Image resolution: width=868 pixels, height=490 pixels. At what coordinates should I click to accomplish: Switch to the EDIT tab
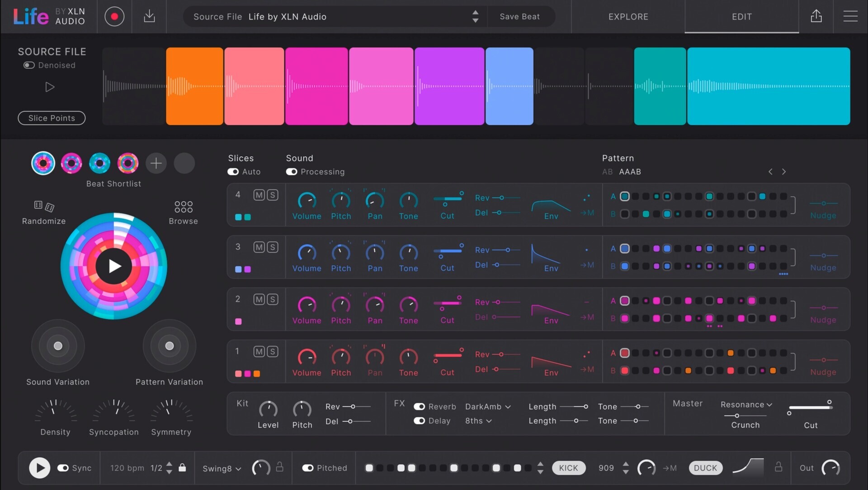pos(742,17)
